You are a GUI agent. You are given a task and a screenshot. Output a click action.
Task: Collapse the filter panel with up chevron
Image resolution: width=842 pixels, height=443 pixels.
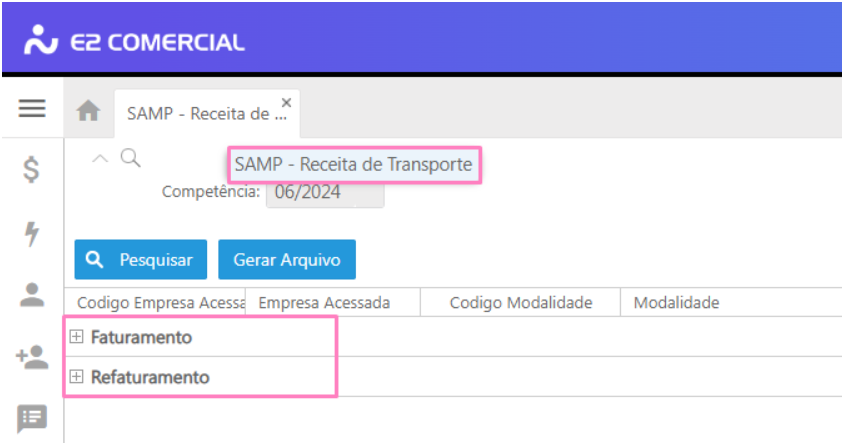tap(100, 158)
